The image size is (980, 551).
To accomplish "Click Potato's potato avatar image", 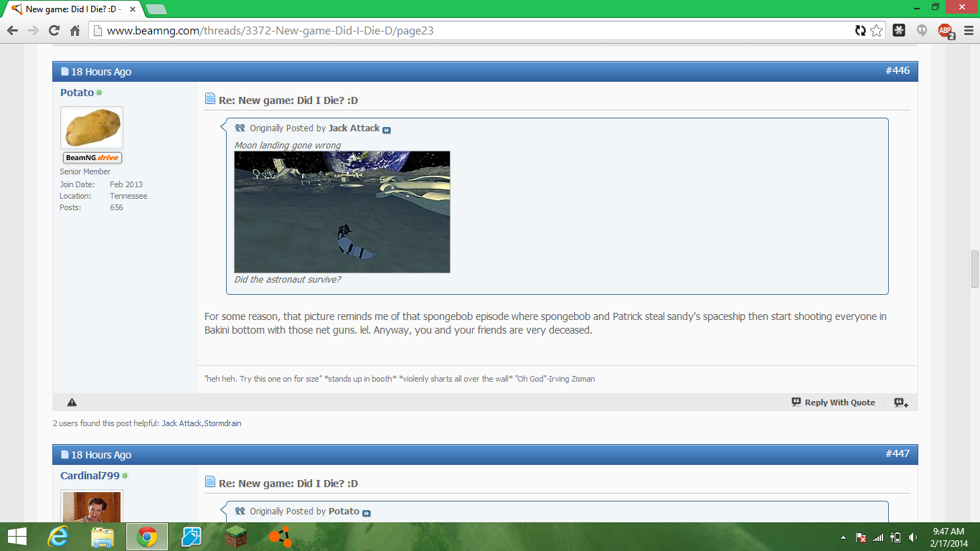I will click(92, 128).
